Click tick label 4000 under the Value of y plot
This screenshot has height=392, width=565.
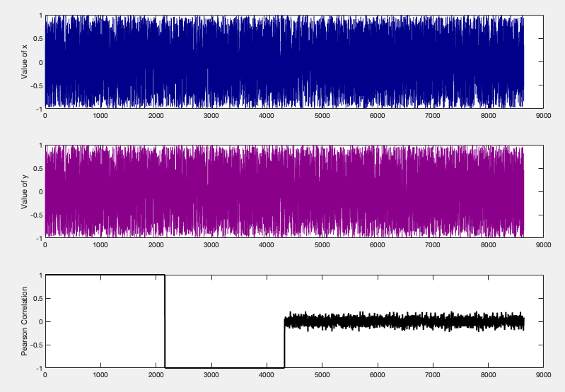click(x=267, y=245)
